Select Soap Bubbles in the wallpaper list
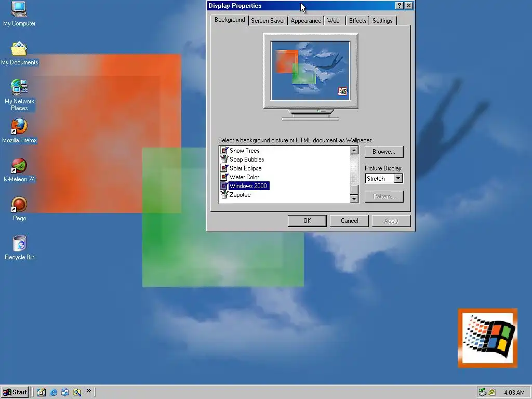Image resolution: width=532 pixels, height=399 pixels. [x=247, y=159]
